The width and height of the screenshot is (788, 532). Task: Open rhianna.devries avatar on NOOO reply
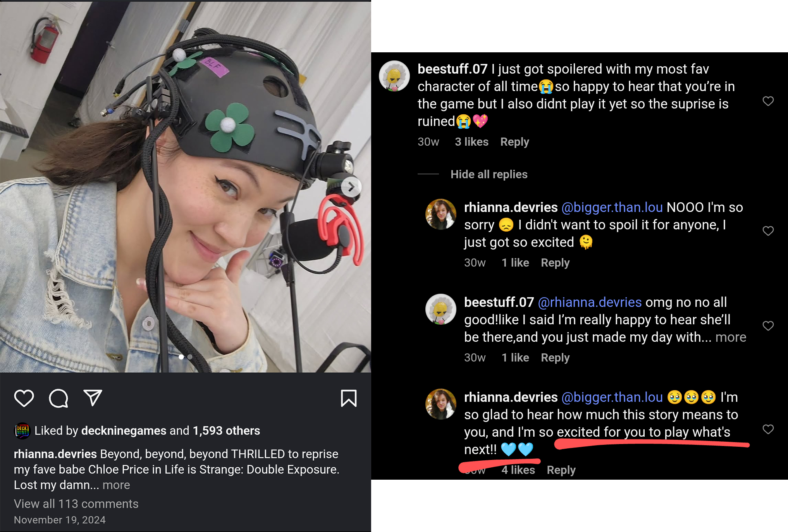[x=441, y=214]
